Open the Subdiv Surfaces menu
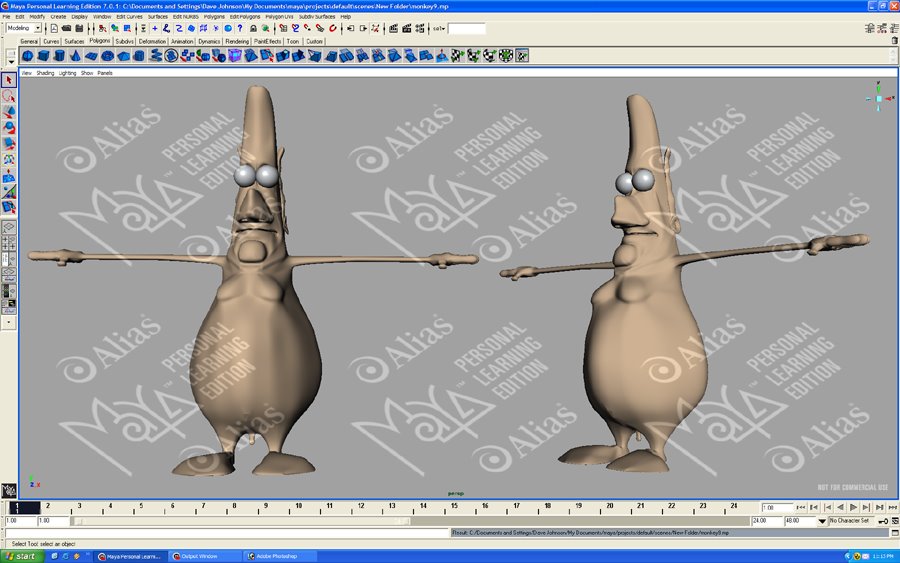The height and width of the screenshot is (563, 900). (x=317, y=17)
